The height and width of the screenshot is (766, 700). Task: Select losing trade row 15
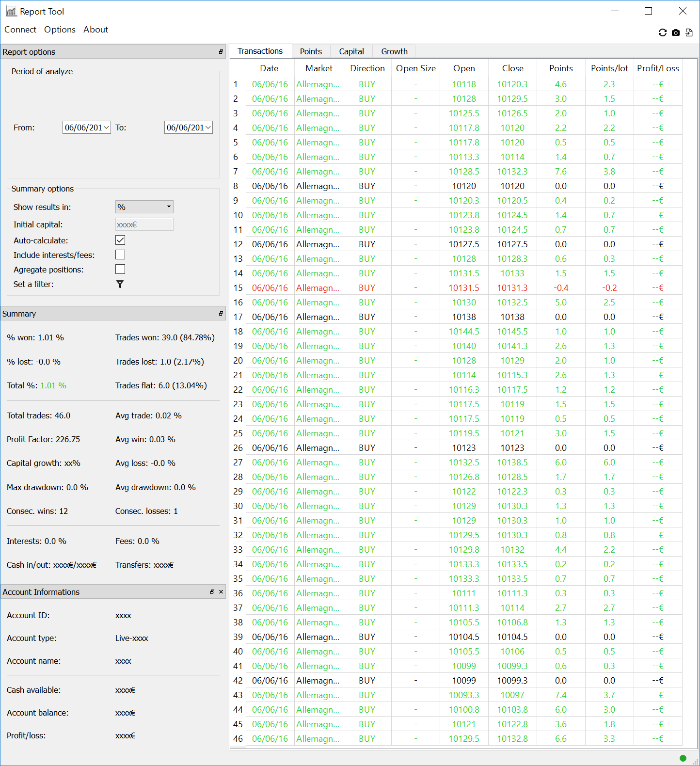[456, 288]
